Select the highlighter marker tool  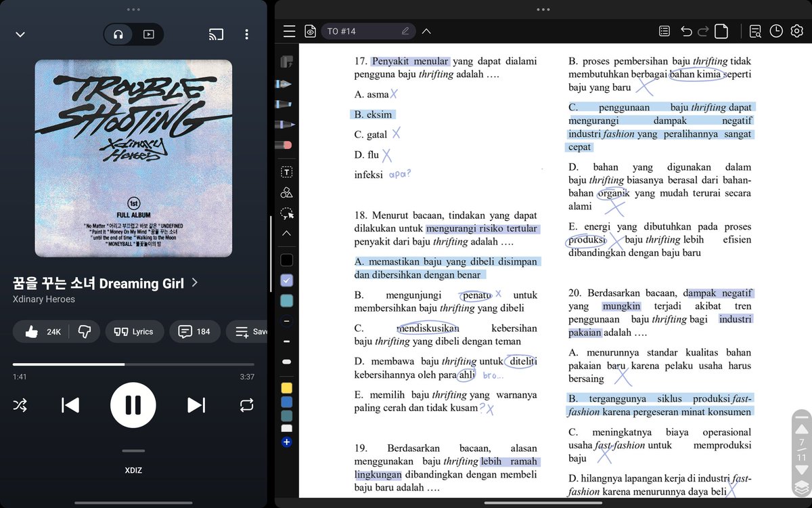(x=284, y=104)
